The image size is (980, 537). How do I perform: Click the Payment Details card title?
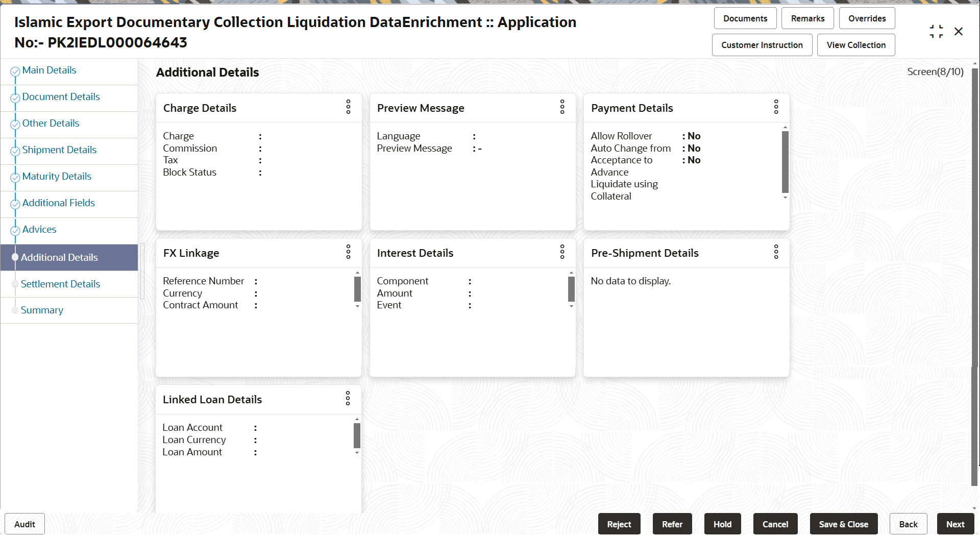[x=632, y=108]
